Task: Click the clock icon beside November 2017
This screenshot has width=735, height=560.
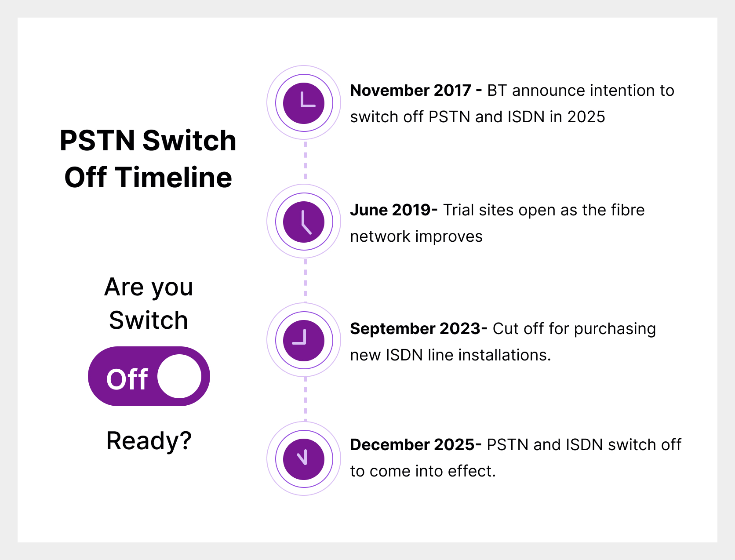Action: tap(304, 103)
